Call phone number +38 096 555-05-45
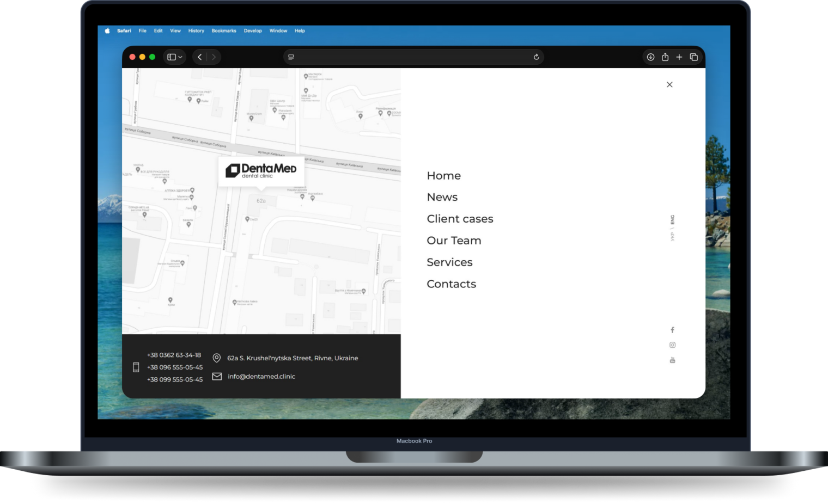This screenshot has width=828, height=504. pos(175,367)
